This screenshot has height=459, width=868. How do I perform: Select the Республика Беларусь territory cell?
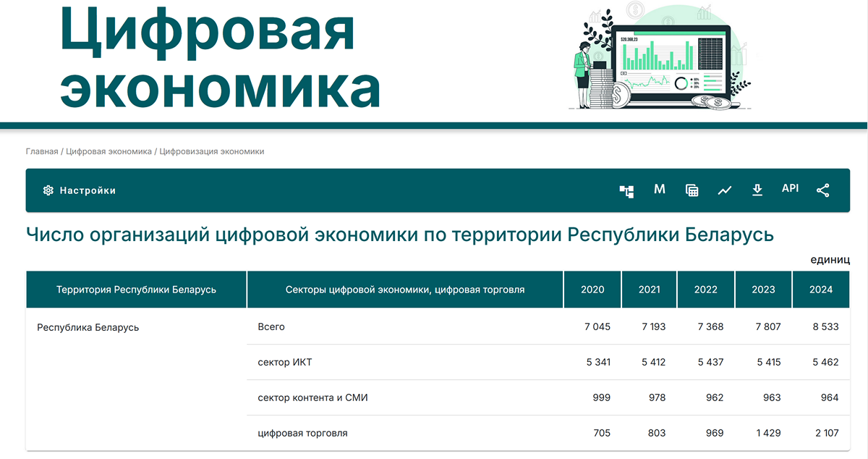coord(87,327)
